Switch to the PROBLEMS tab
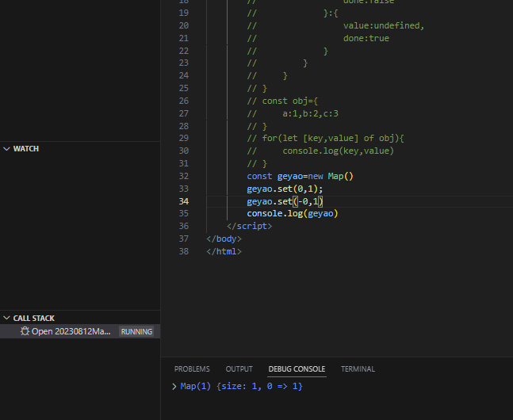This screenshot has height=420, width=513. click(x=192, y=369)
